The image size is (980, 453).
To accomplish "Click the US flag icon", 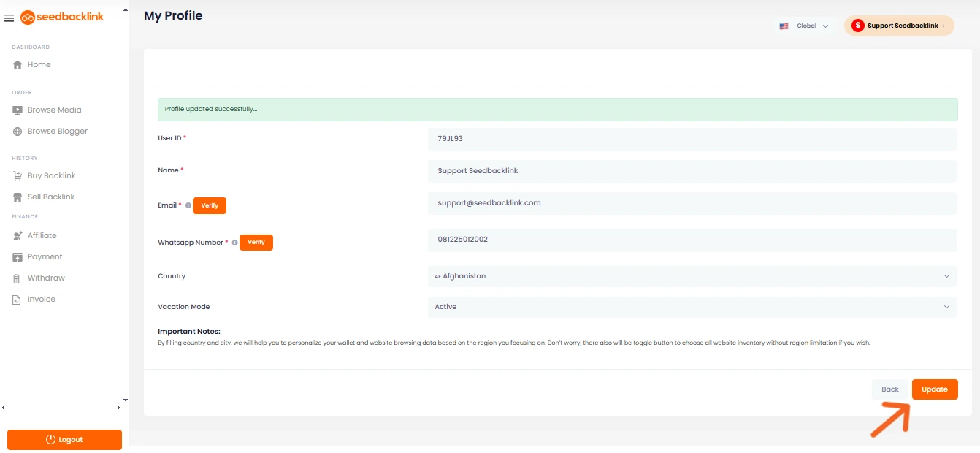I will click(x=784, y=26).
